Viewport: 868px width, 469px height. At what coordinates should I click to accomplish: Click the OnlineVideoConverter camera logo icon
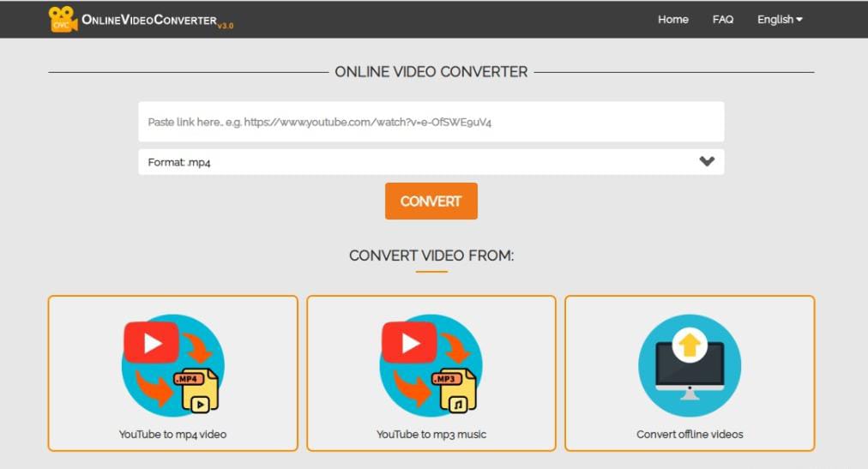63,20
